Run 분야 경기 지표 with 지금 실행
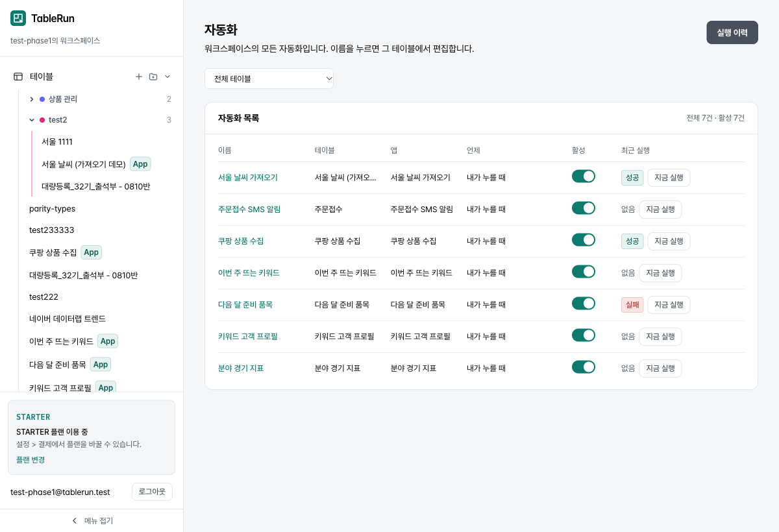This screenshot has height=532, width=779. [x=660, y=369]
